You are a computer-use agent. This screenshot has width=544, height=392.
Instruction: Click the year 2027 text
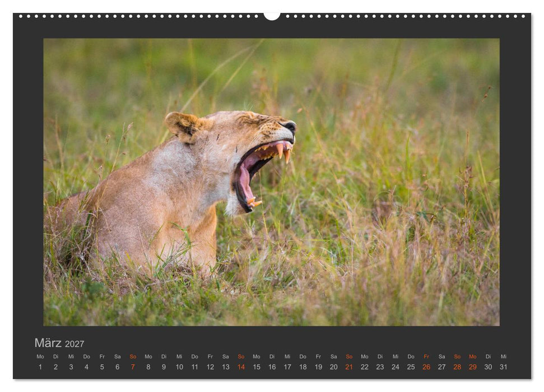(75, 344)
